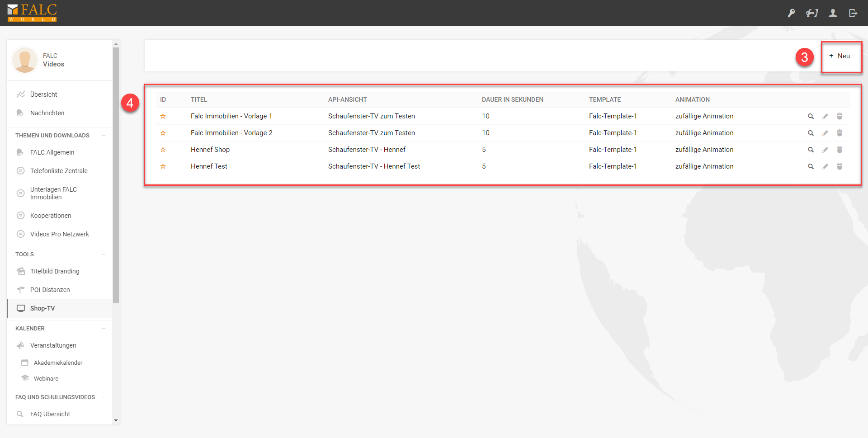Collapse the Themen und Downloads section
The image size is (868, 438).
coord(104,136)
